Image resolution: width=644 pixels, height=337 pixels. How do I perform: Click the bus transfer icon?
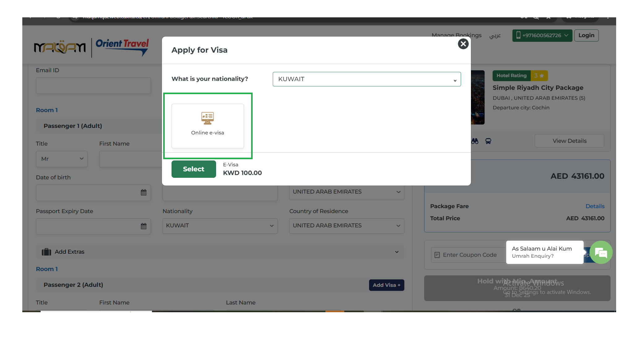coord(488,141)
